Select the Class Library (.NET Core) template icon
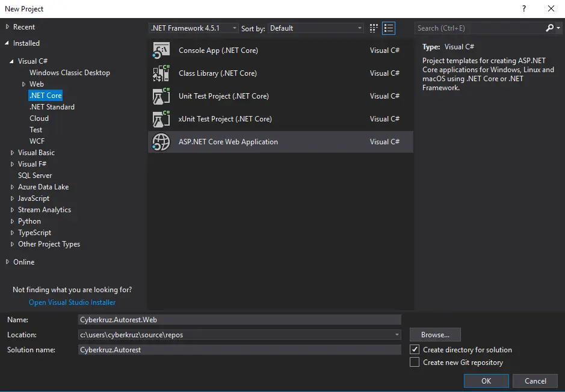This screenshot has width=565, height=392. [161, 73]
